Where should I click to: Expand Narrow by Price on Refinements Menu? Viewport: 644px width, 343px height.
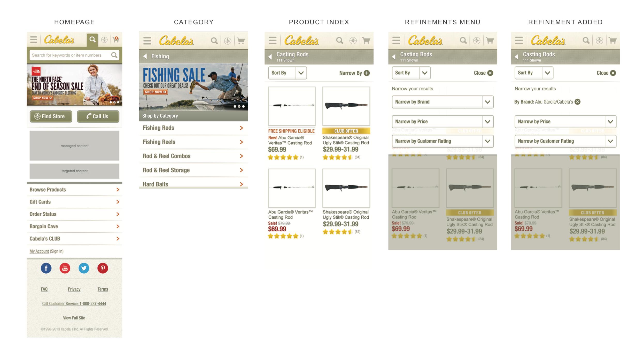click(443, 121)
